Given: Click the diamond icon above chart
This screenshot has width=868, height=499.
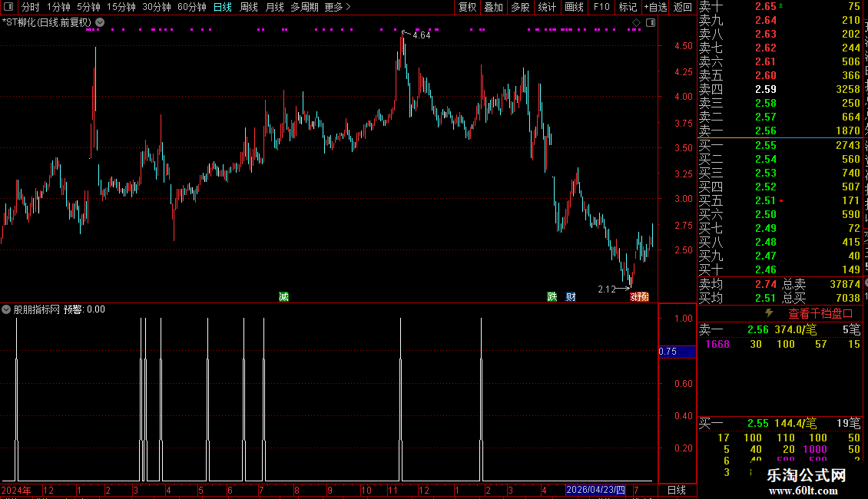Looking at the screenshot, I should [x=636, y=22].
